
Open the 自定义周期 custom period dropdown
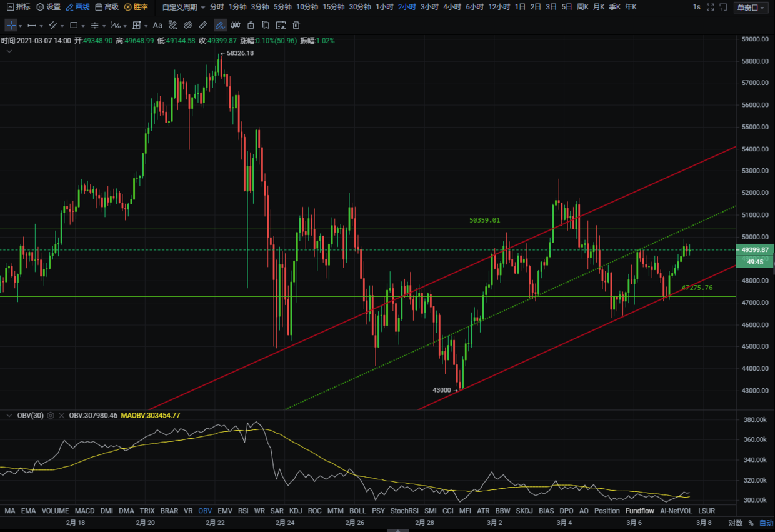pyautogui.click(x=184, y=7)
